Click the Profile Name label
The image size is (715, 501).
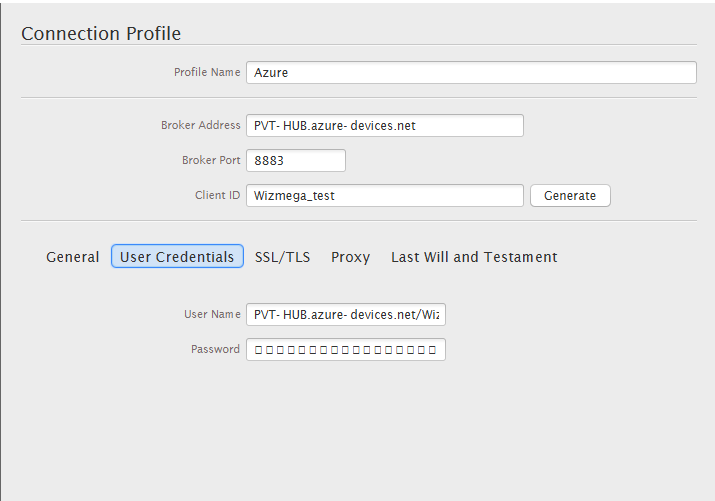pyautogui.click(x=207, y=72)
